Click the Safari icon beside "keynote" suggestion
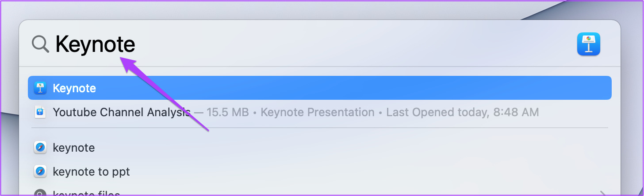 40,148
